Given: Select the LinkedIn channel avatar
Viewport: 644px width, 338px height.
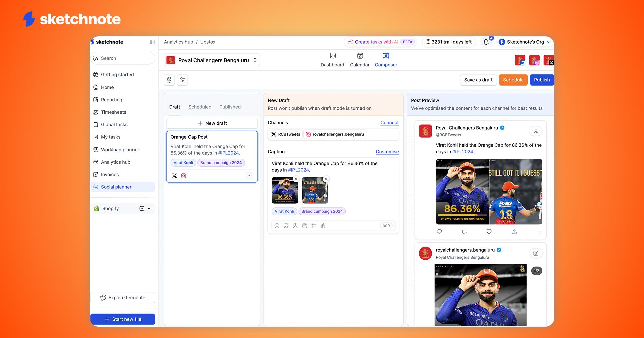Looking at the screenshot, I should click(520, 60).
